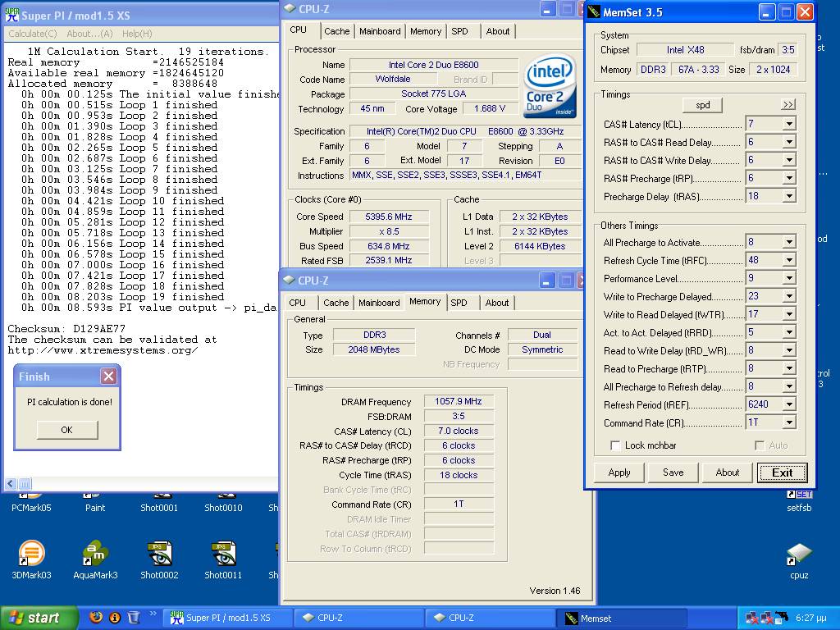The height and width of the screenshot is (630, 840).
Task: Open Refresh Period (tREF) dropdown
Action: (x=789, y=404)
